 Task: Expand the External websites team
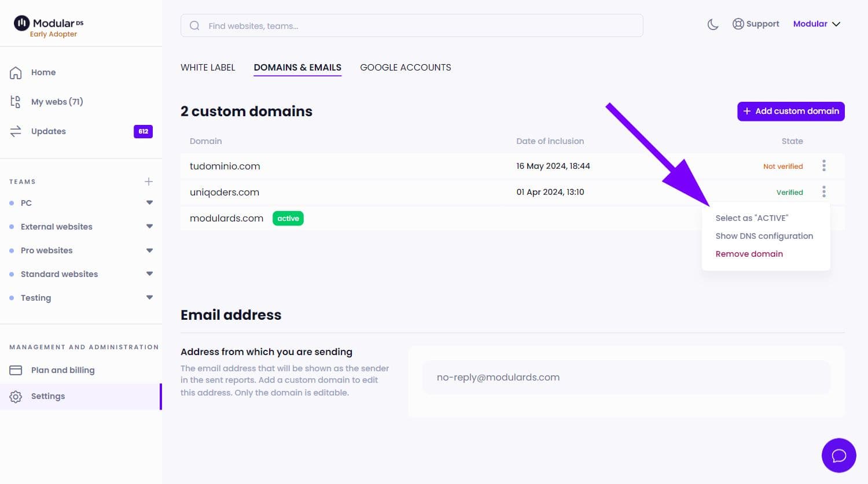tap(149, 226)
